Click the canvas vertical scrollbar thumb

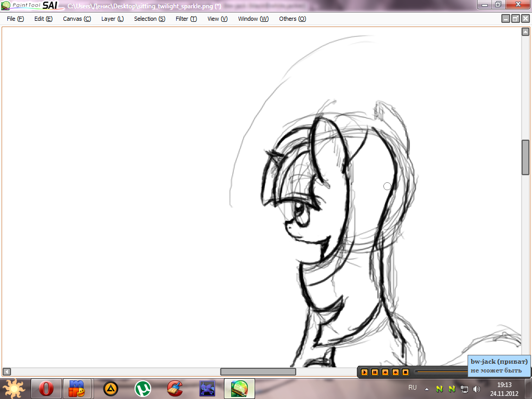point(525,157)
